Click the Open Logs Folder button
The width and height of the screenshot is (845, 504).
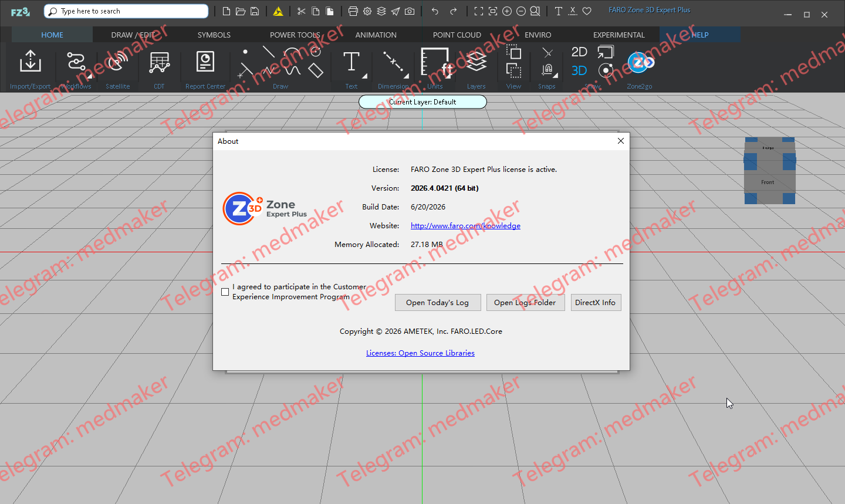525,303
